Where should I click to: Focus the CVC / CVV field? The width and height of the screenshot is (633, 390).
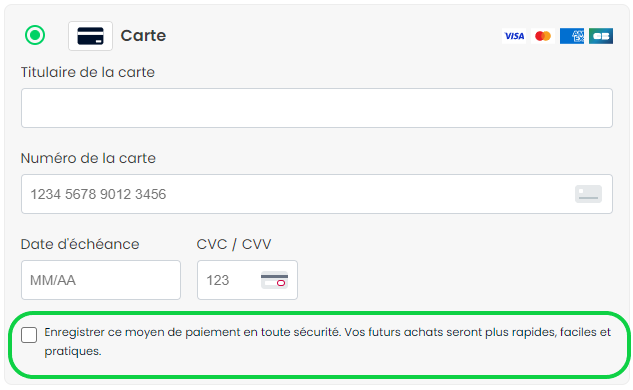coord(247,280)
